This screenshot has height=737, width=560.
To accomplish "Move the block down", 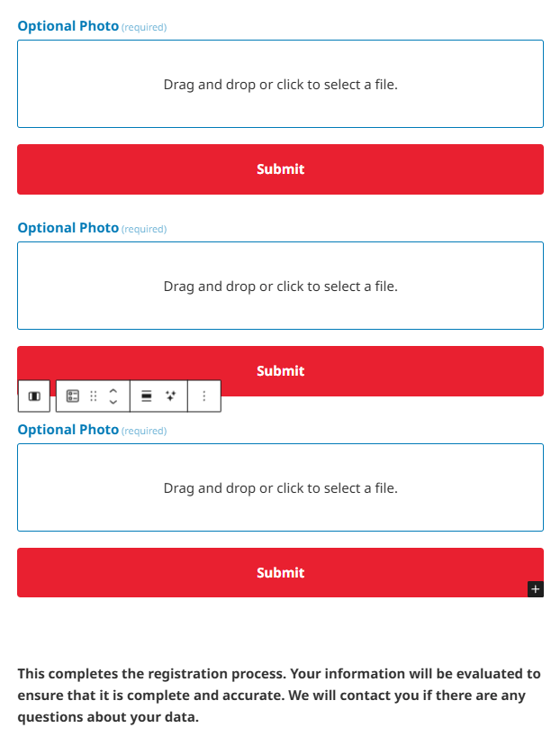I will click(x=113, y=403).
